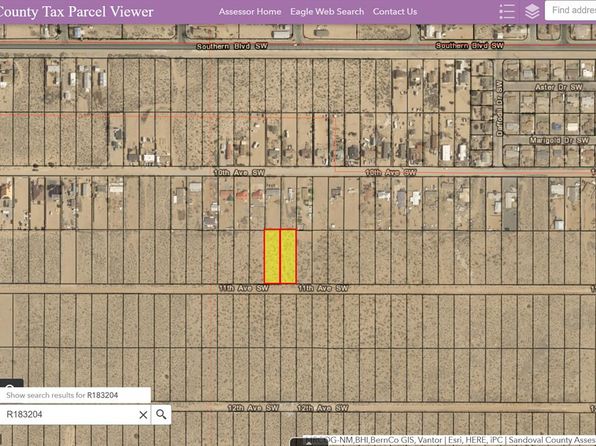The height and width of the screenshot is (446, 596).
Task: Open the Contact Us link
Action: pyautogui.click(x=395, y=12)
